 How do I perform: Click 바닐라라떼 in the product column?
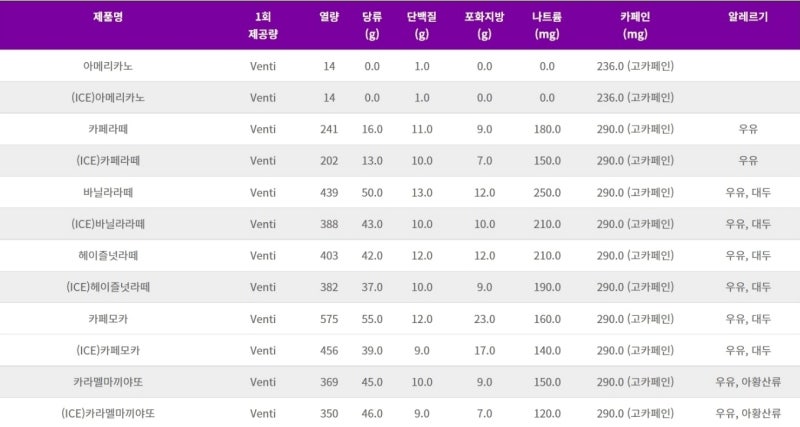(108, 192)
